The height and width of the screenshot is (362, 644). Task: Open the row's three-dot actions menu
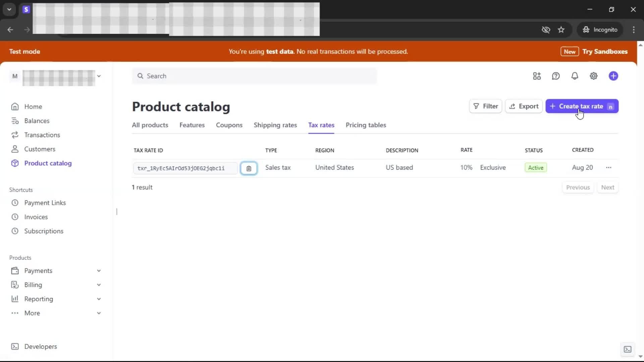click(608, 168)
